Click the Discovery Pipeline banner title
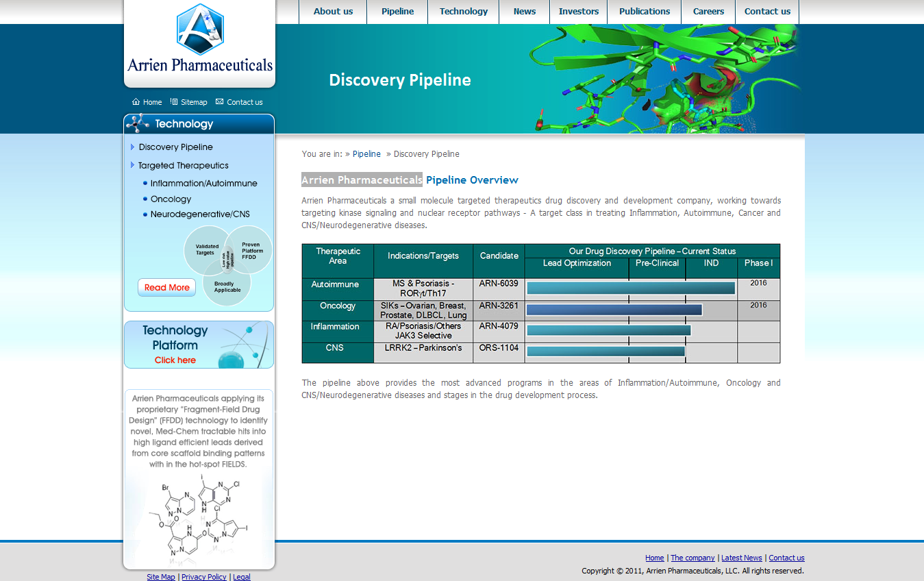The width and height of the screenshot is (924, 581). coord(400,80)
